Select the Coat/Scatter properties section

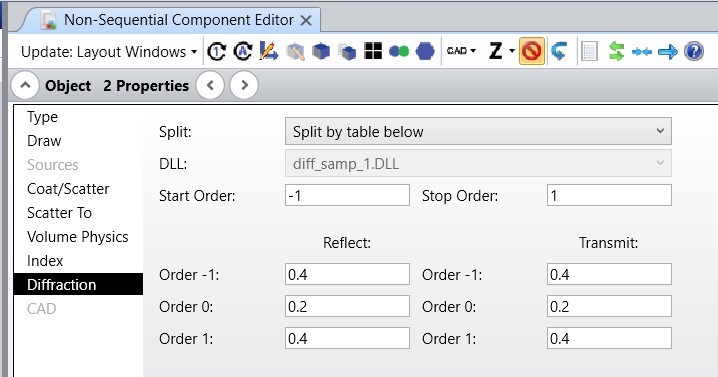coord(68,189)
